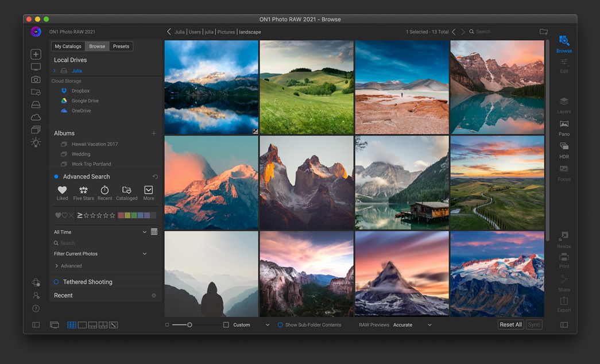This screenshot has height=364, width=600.
Task: Click the Export icon
Action: [564, 301]
